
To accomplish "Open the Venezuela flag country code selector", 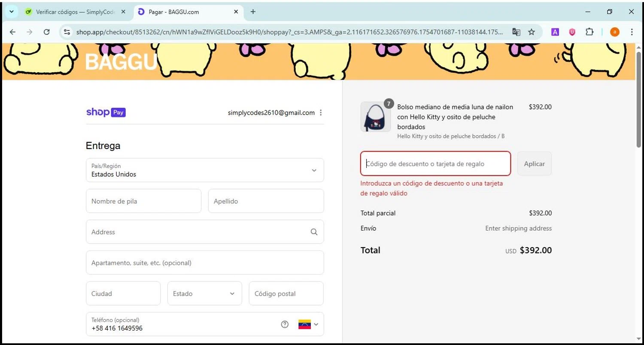I will tap(308, 324).
